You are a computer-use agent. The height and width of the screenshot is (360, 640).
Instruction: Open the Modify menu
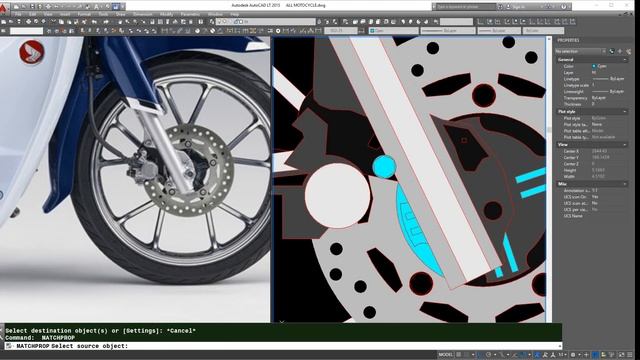[167, 14]
